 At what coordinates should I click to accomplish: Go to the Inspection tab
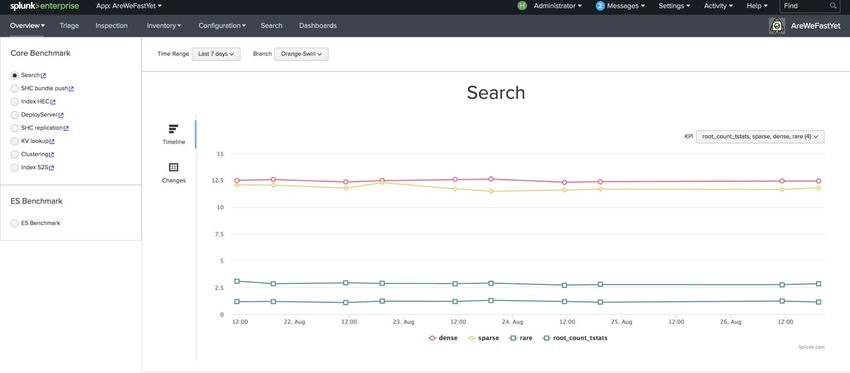point(112,25)
